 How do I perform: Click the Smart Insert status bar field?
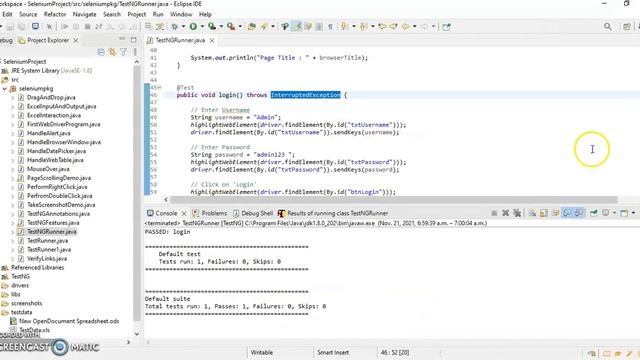click(x=333, y=352)
